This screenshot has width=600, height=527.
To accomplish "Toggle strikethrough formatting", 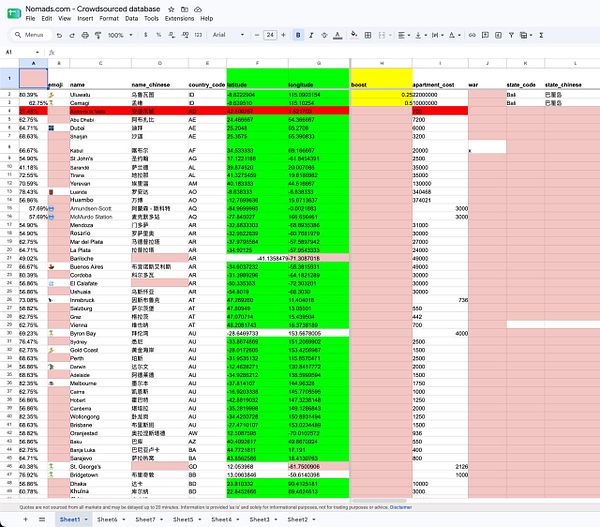I will pyautogui.click(x=324, y=35).
